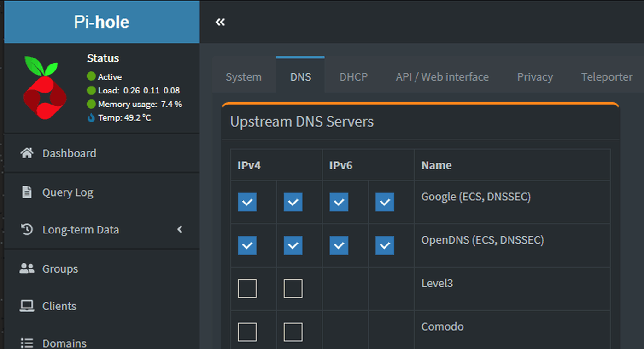Enable first Level3 IPv4 checkbox
The image size is (644, 349).
[247, 289]
